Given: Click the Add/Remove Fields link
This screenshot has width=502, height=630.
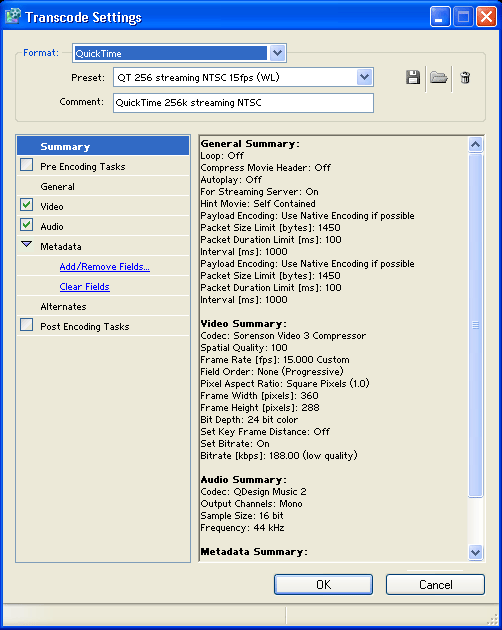Looking at the screenshot, I should pos(104,267).
